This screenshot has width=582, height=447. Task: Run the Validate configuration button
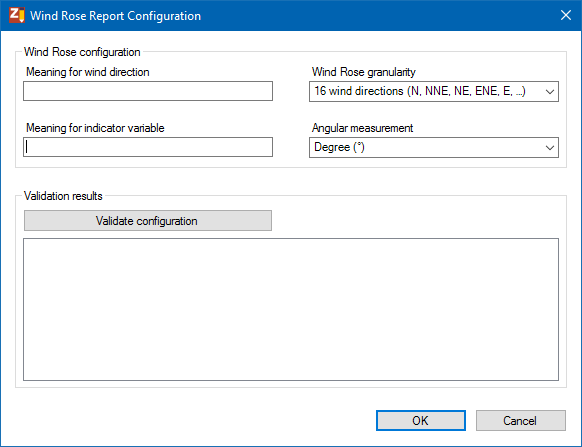148,221
